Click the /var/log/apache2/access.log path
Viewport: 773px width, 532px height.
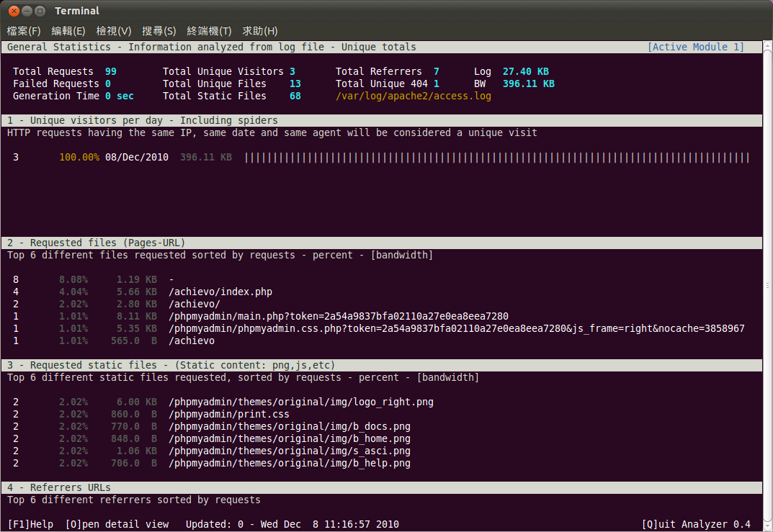click(413, 96)
